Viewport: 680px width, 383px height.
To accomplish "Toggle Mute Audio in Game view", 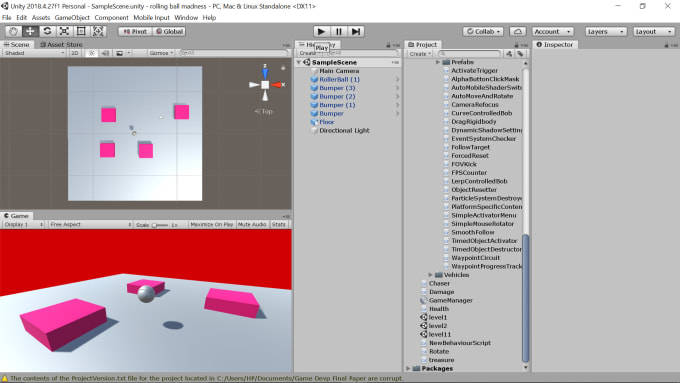I will pos(252,225).
